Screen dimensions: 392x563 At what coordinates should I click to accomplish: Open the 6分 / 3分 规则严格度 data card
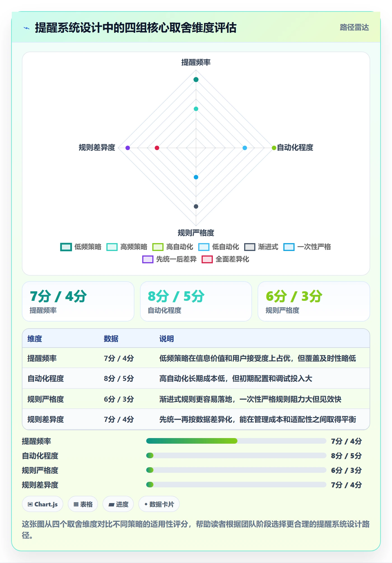pos(314,301)
